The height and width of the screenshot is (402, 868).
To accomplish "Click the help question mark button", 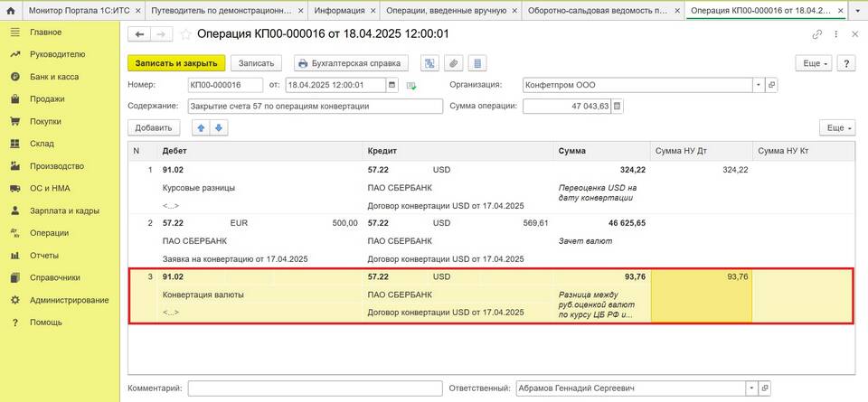I will tap(846, 63).
